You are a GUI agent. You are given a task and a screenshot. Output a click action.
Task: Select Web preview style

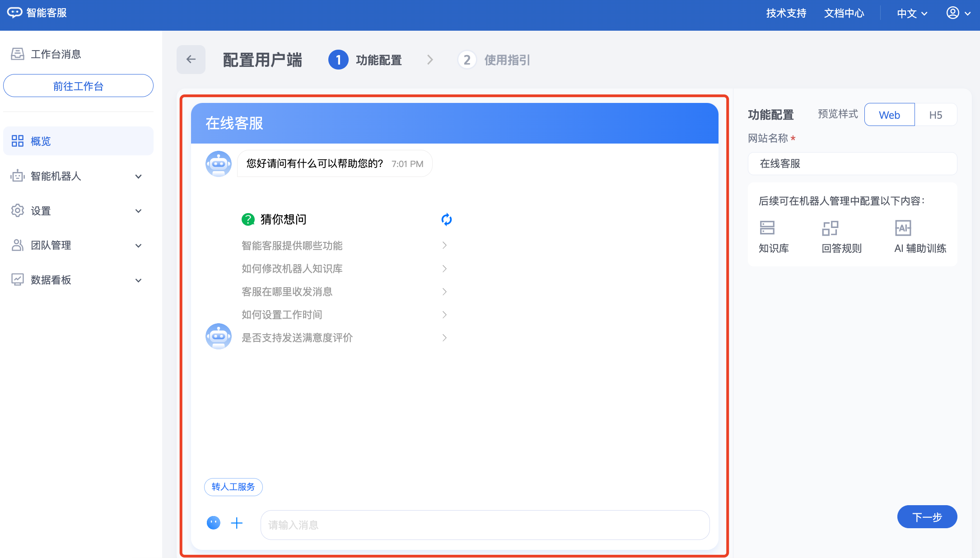click(x=889, y=115)
